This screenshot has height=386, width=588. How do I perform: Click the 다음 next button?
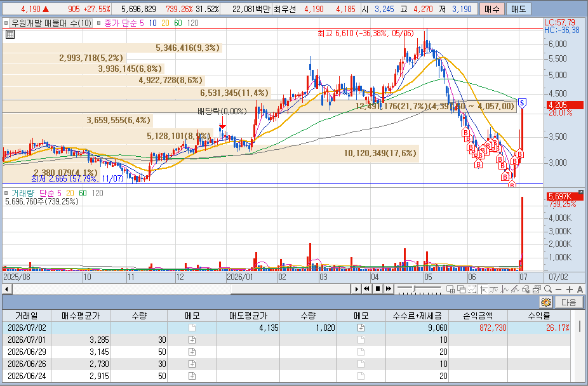click(569, 302)
